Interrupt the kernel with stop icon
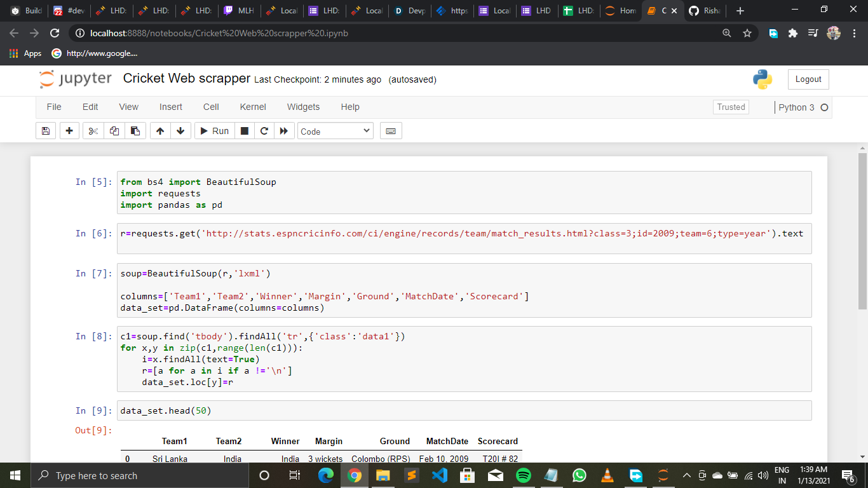Image resolution: width=868 pixels, height=488 pixels. coord(244,131)
